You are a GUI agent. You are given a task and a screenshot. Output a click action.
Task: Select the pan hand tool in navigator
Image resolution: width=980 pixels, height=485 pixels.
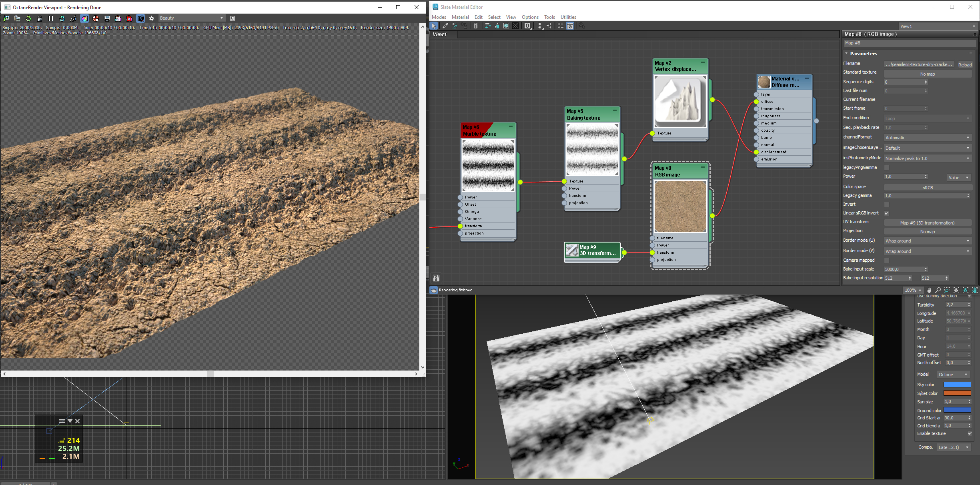pyautogui.click(x=929, y=290)
